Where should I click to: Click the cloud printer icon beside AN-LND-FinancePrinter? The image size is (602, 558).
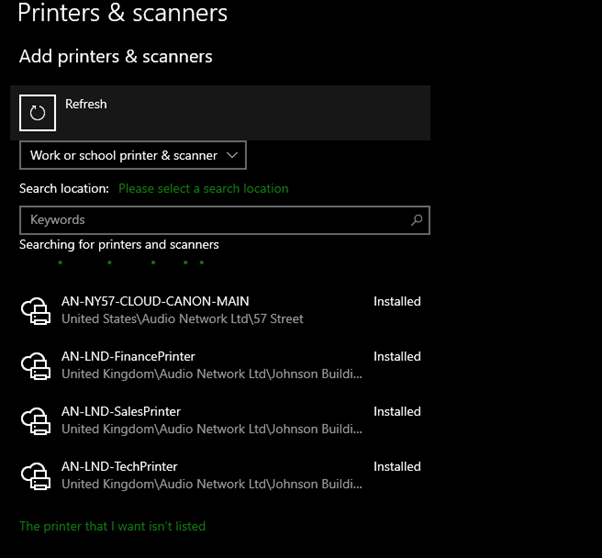tap(36, 366)
